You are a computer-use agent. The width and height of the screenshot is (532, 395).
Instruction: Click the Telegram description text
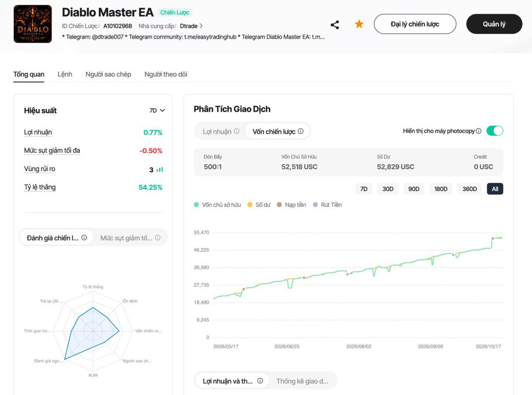click(193, 37)
